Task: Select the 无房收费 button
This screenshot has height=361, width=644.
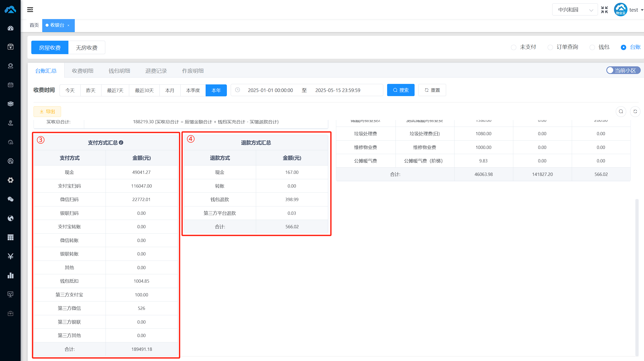Action: coord(87,48)
